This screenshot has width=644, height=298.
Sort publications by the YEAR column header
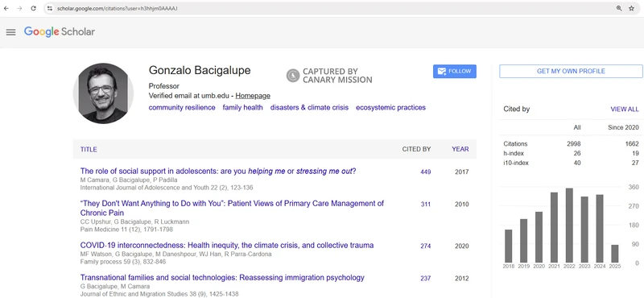460,149
